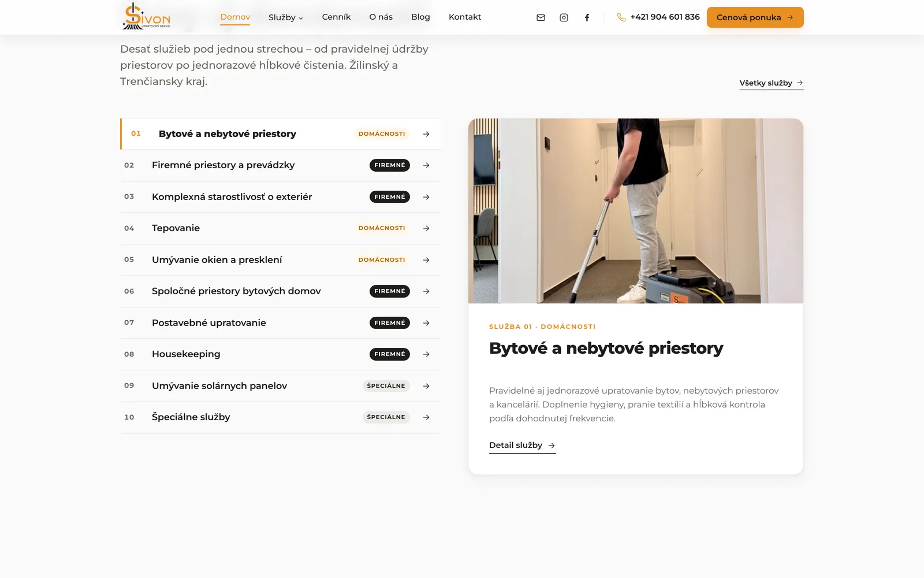Open the email envelope icon in header
The width and height of the screenshot is (924, 578).
coord(541,17)
